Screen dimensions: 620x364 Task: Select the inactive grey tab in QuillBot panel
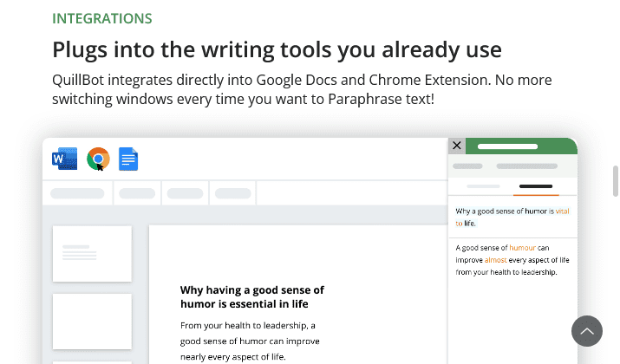coord(483,186)
